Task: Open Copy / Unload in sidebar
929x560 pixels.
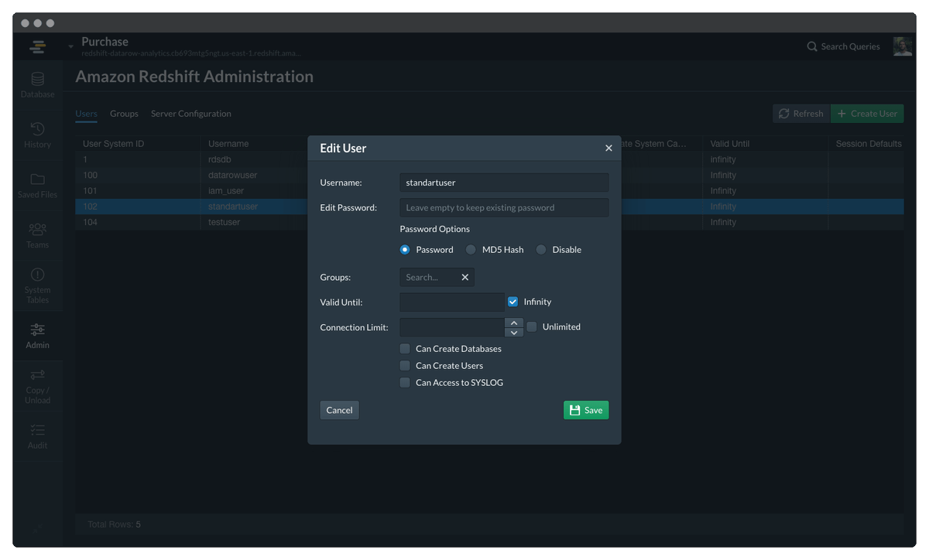Action: (x=37, y=386)
